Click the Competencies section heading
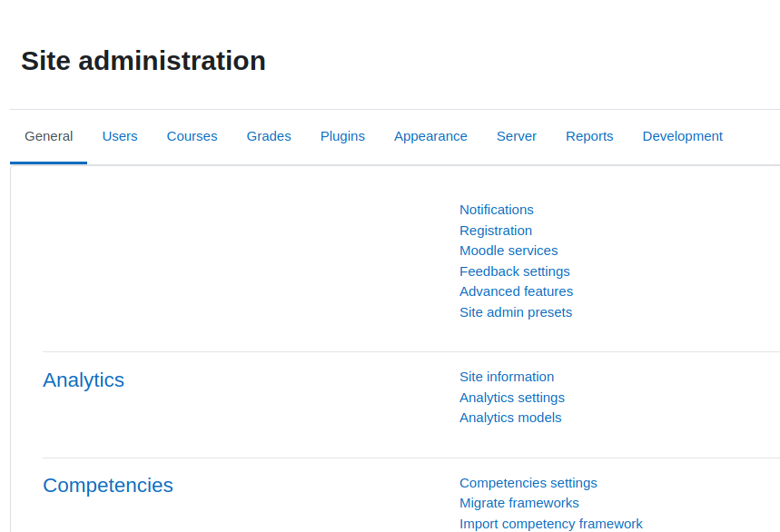Screen dimensions: 780x532 point(108,486)
